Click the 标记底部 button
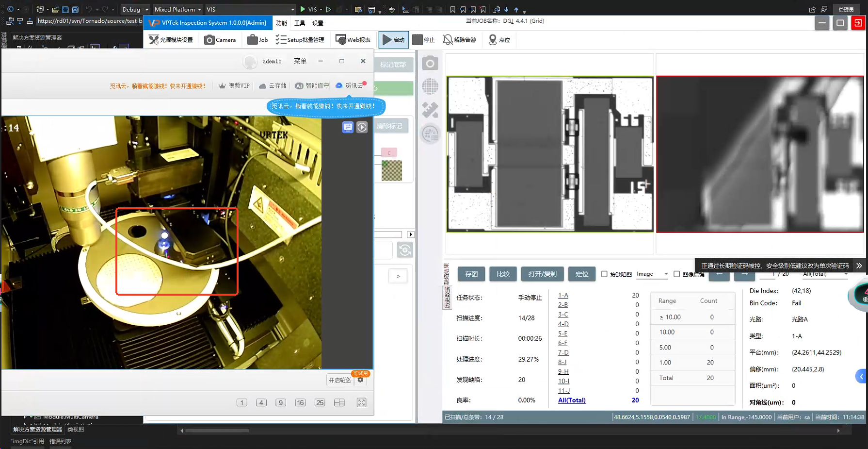The height and width of the screenshot is (449, 868). tap(393, 65)
